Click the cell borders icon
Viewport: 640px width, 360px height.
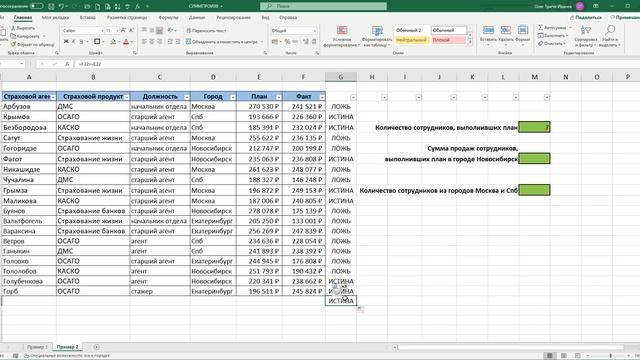[97, 42]
